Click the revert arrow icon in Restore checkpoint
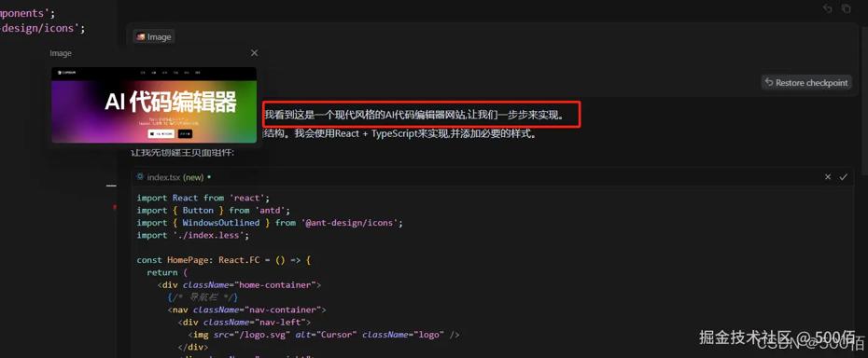The height and width of the screenshot is (358, 868). (768, 82)
